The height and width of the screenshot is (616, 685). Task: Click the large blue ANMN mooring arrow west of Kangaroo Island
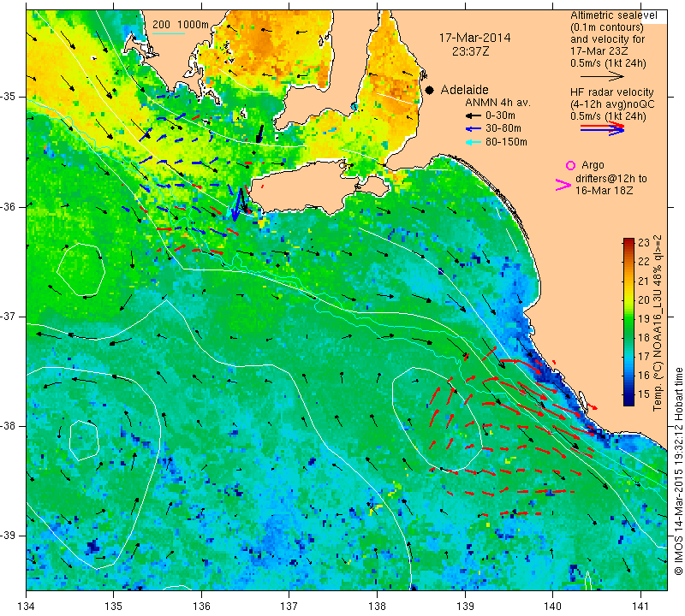pyautogui.click(x=236, y=205)
